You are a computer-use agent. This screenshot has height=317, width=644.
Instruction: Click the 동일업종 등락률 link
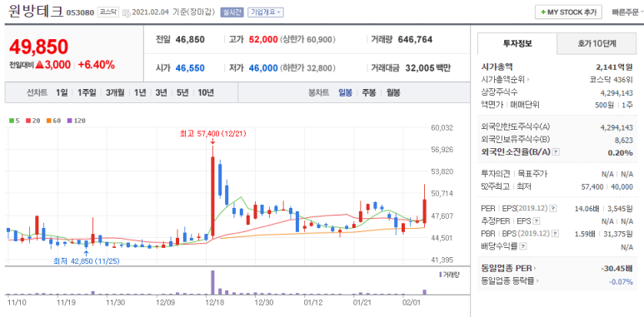tap(507, 281)
